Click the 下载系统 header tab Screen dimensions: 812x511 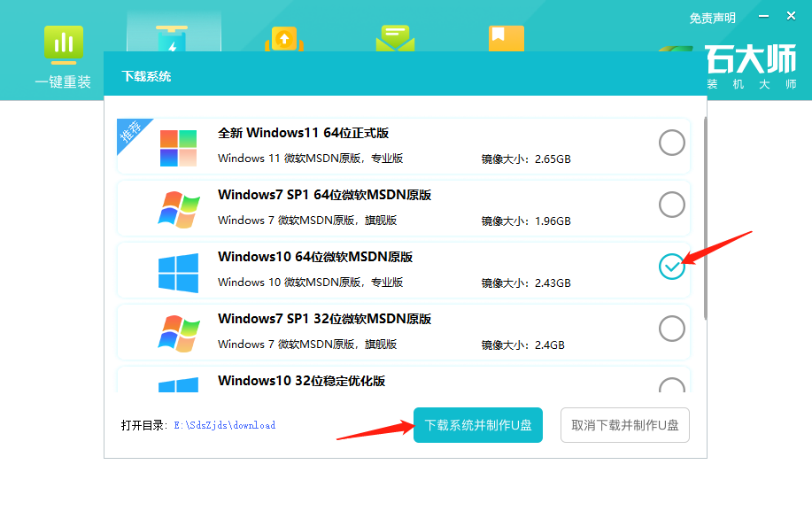point(146,76)
